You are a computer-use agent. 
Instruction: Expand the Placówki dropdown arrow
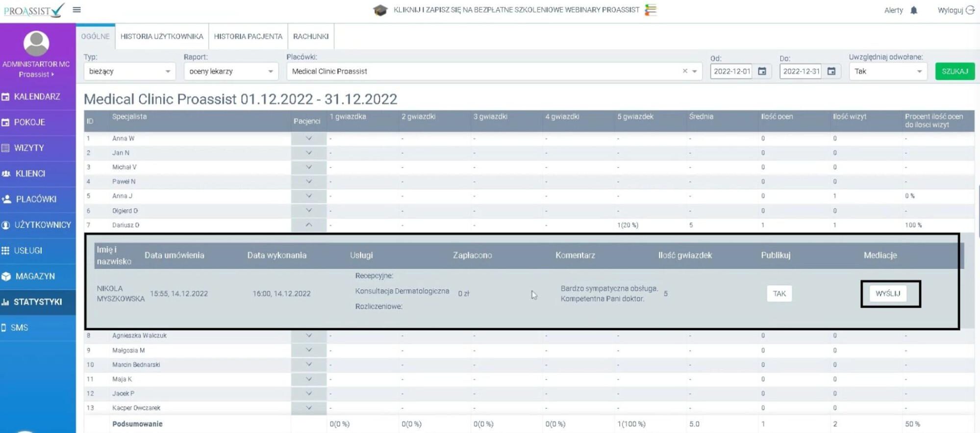click(x=695, y=72)
